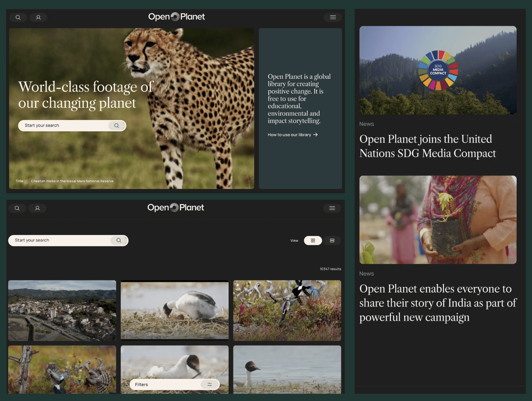Switch to list view
The image size is (532, 401).
(x=332, y=241)
